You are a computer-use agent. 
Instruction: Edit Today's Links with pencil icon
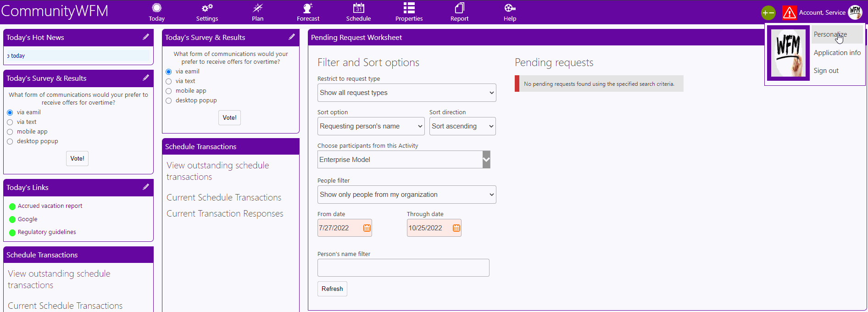click(x=146, y=187)
